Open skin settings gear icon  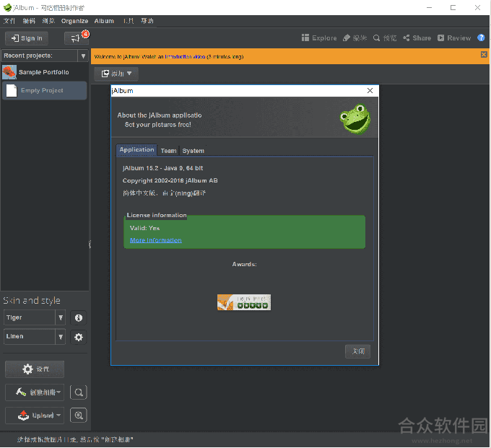(78, 337)
